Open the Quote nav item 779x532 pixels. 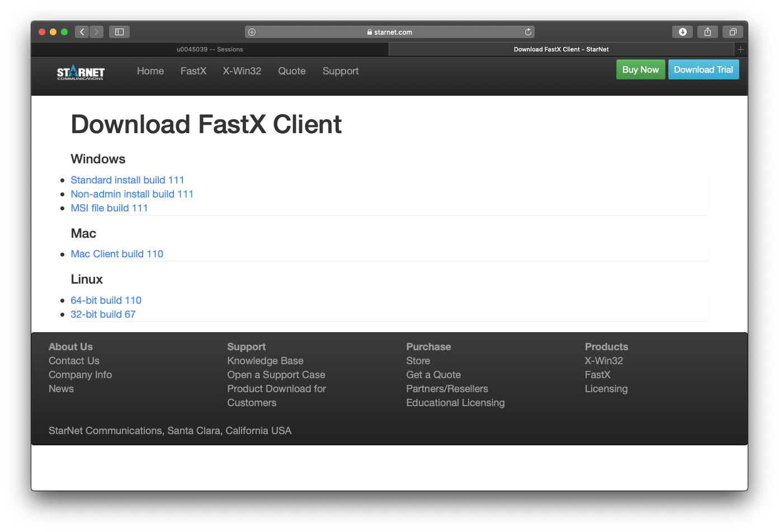292,71
